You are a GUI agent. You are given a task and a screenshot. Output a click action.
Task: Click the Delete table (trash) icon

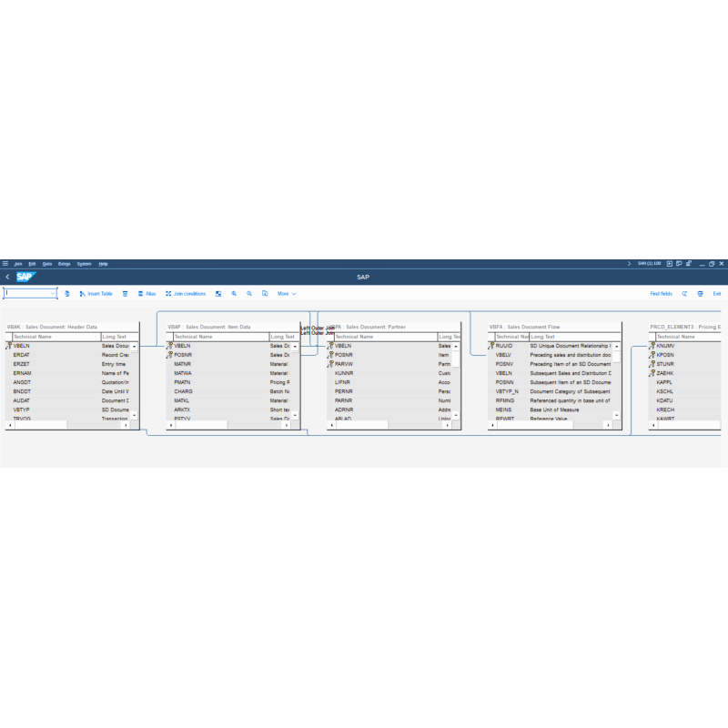(125, 293)
